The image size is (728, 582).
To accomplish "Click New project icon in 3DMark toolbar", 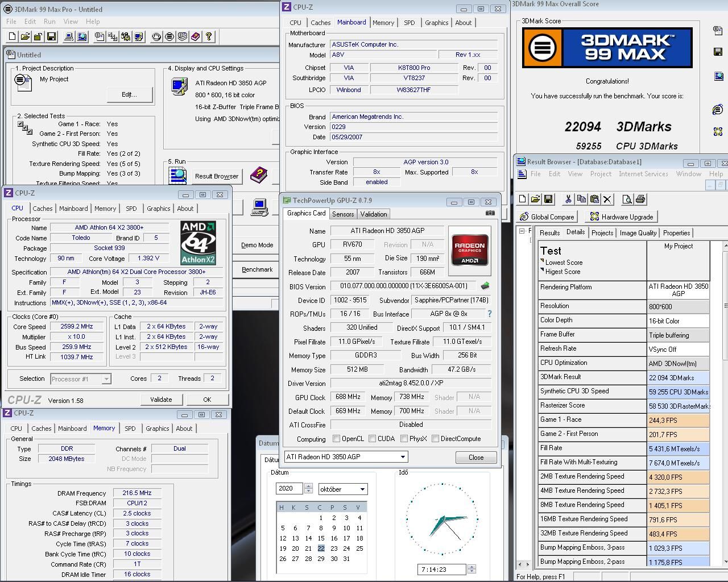I will [x=13, y=36].
